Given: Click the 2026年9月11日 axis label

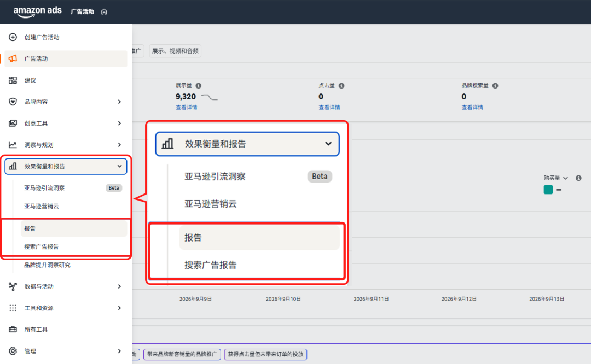Looking at the screenshot, I should (371, 299).
